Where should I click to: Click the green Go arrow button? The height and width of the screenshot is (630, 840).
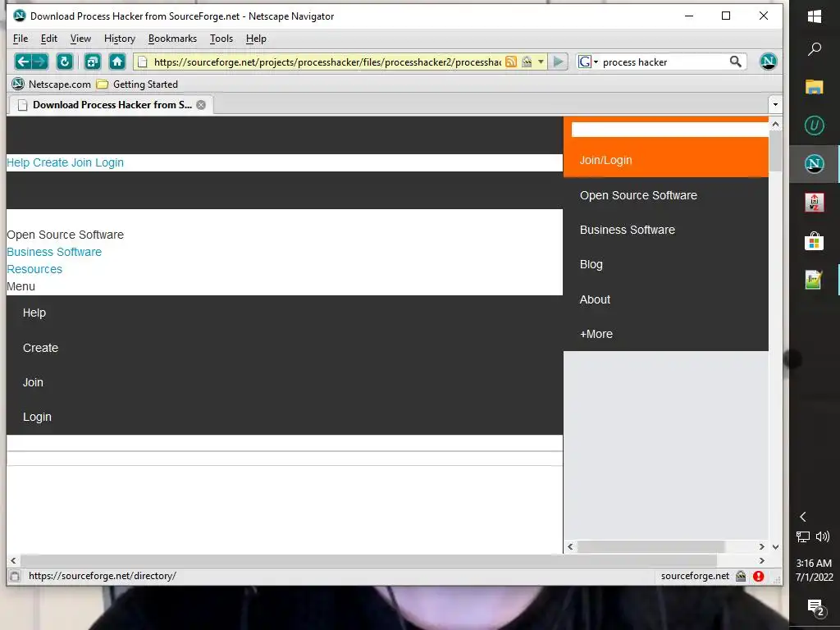[x=558, y=62]
